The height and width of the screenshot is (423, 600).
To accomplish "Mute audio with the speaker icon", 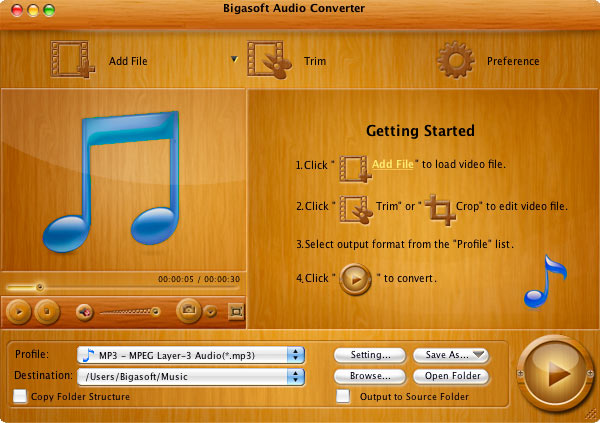I will [85, 312].
